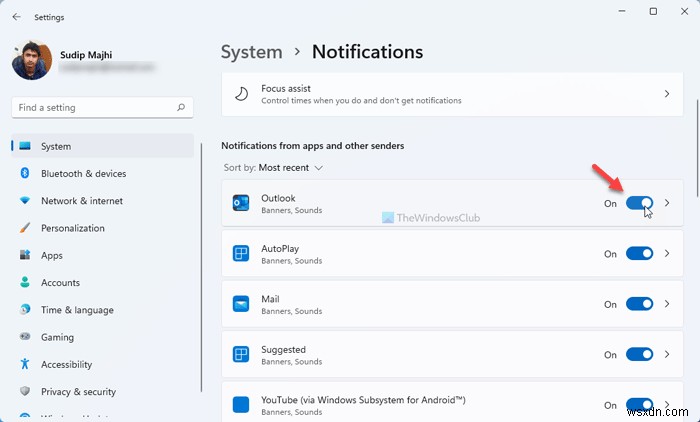Click the Focus assist moon icon
Image resolution: width=700 pixels, height=422 pixels.
[242, 94]
